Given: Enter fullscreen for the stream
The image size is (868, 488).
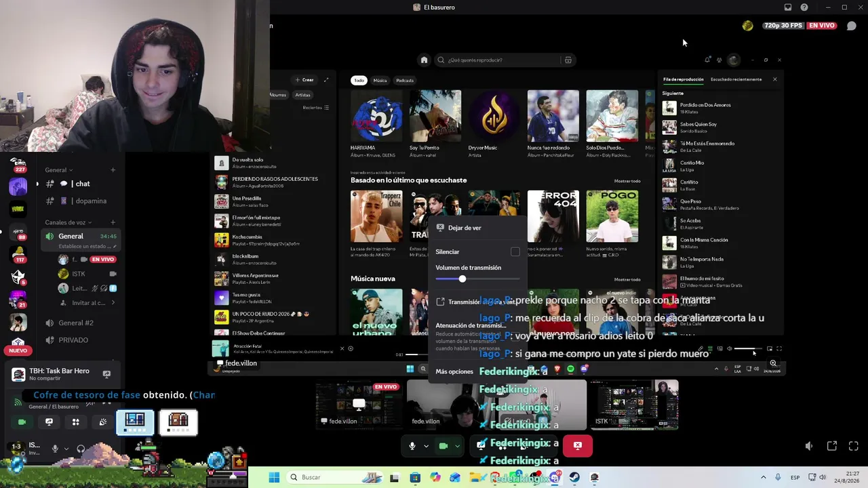Looking at the screenshot, I should click(x=854, y=446).
